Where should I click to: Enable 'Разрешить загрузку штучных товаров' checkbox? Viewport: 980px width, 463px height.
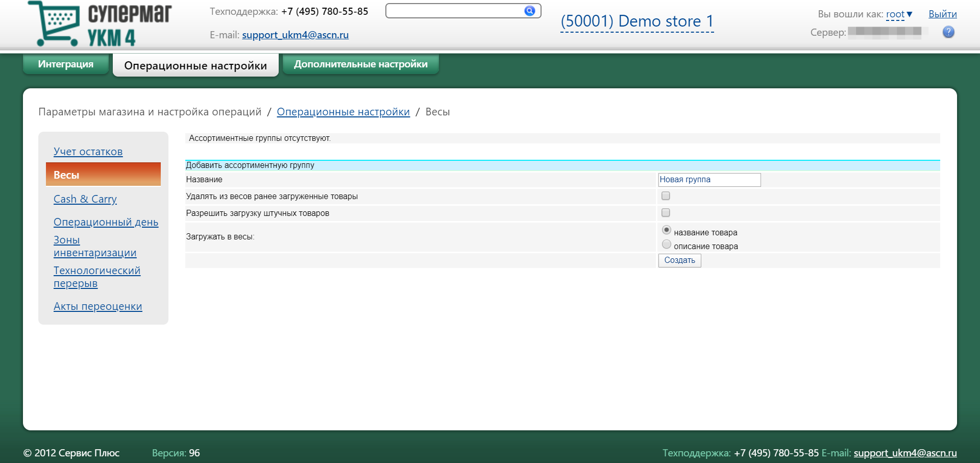[x=666, y=213]
